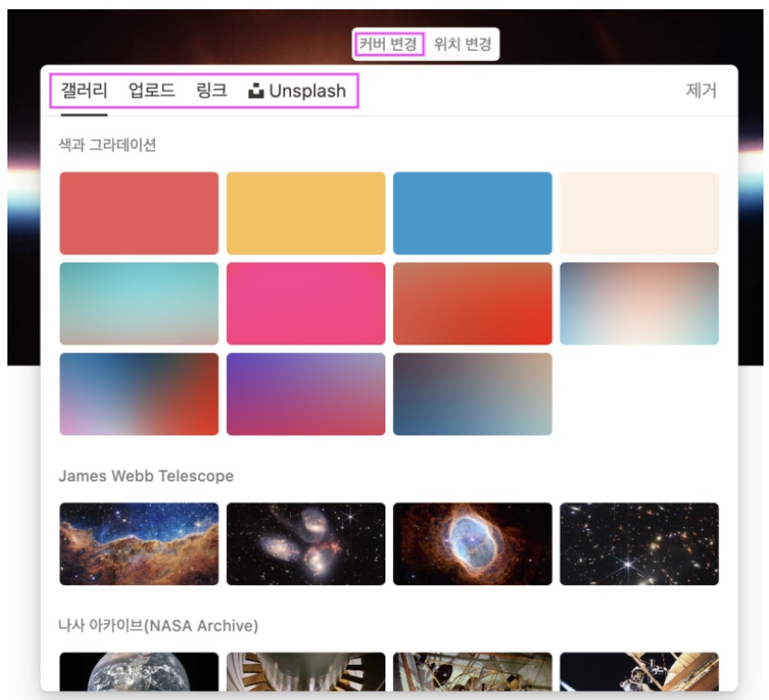The image size is (769, 700).
Task: Apply the pastel blue and peach gradient
Action: click(639, 304)
